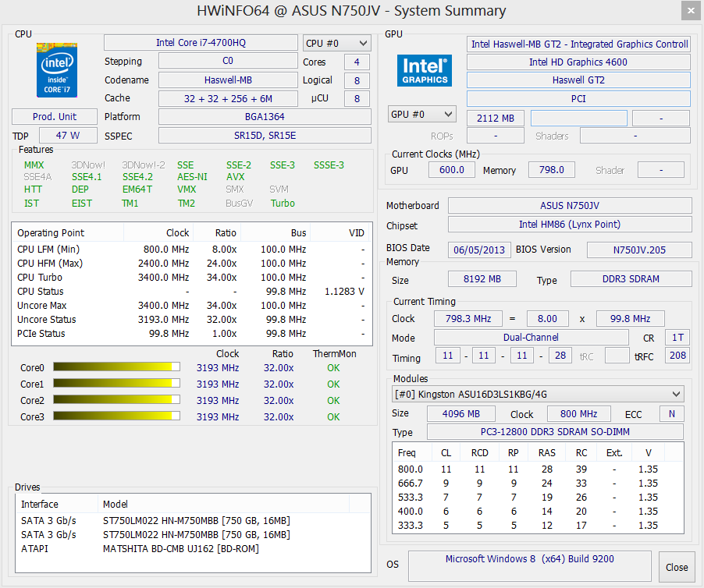Click the 47 W TDP field
The width and height of the screenshot is (704, 588).
pos(68,136)
